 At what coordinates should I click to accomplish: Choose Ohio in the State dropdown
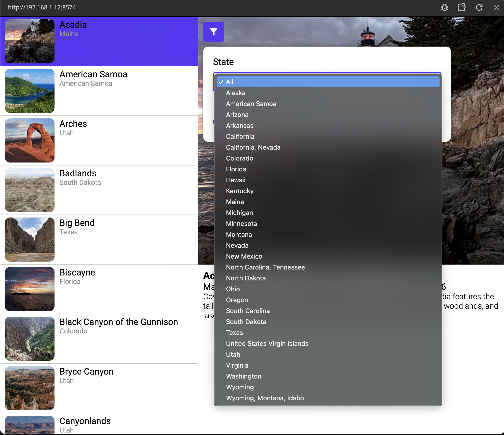point(328,289)
